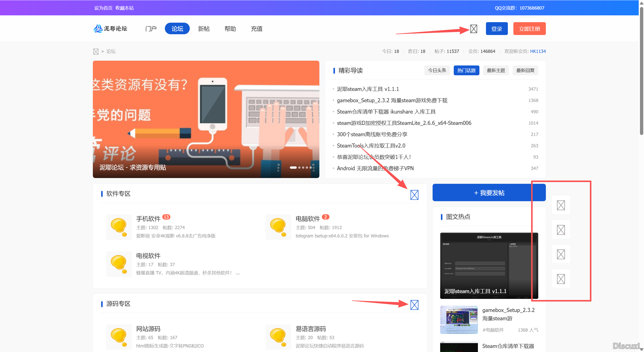Click the 电脑软件 board icon

[278, 227]
